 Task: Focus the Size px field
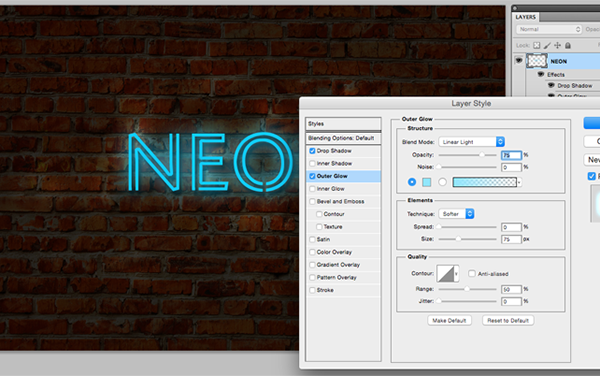pos(512,239)
